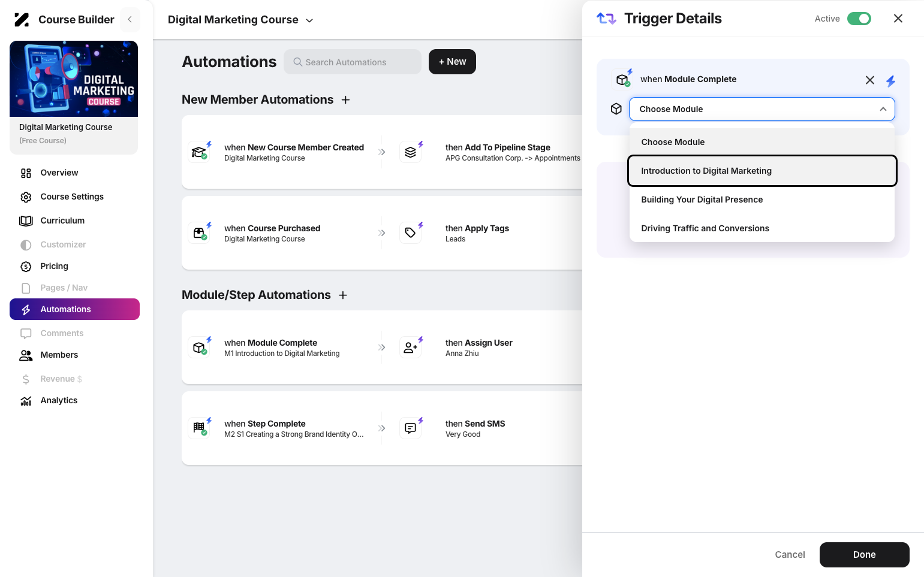Click then Send SMS Very Good

click(x=475, y=428)
